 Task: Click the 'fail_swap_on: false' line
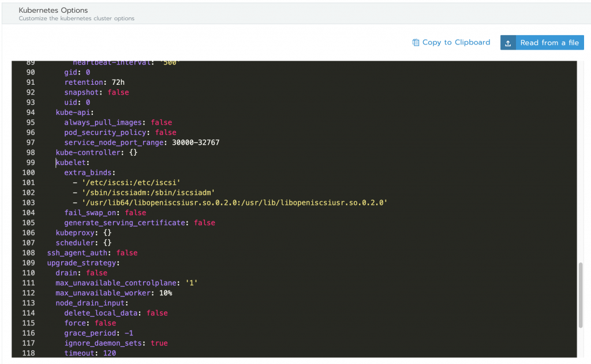[x=105, y=212]
